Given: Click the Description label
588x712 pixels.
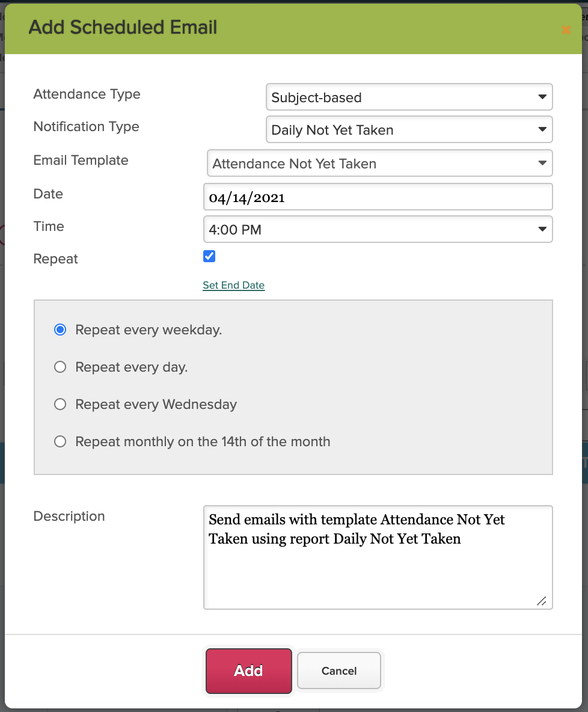Looking at the screenshot, I should point(69,517).
